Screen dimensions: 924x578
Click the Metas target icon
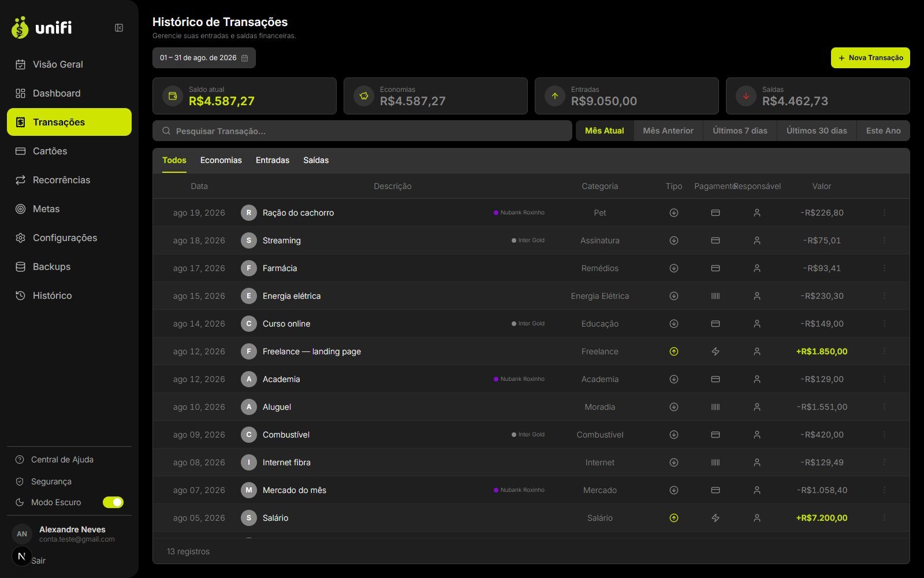point(20,209)
